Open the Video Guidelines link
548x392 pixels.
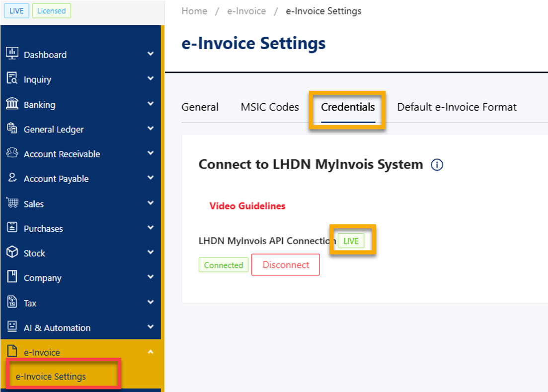point(247,206)
